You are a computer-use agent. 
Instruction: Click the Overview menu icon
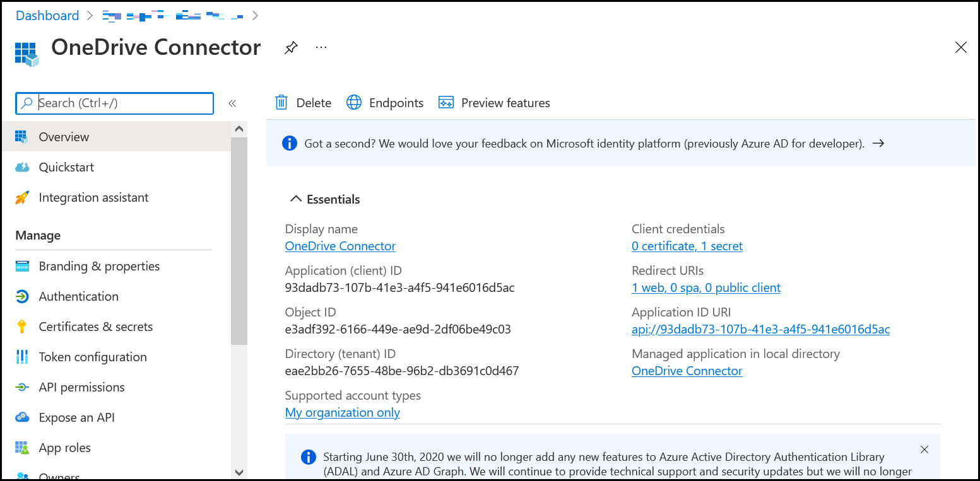click(x=21, y=137)
